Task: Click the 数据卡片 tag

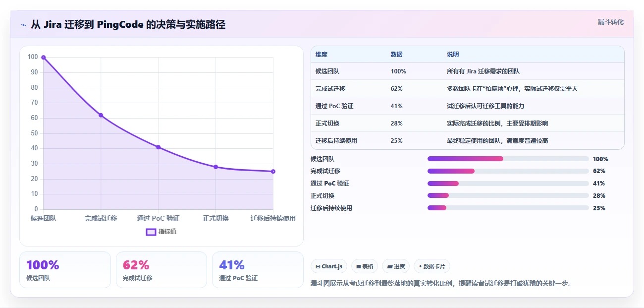Action: tap(432, 266)
